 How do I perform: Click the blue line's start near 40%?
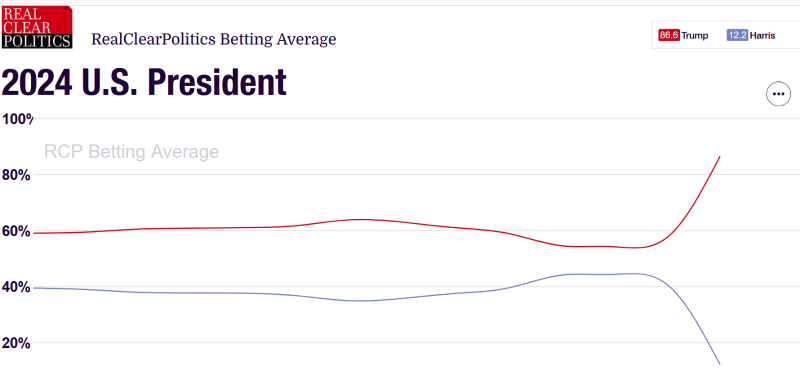coord(35,288)
